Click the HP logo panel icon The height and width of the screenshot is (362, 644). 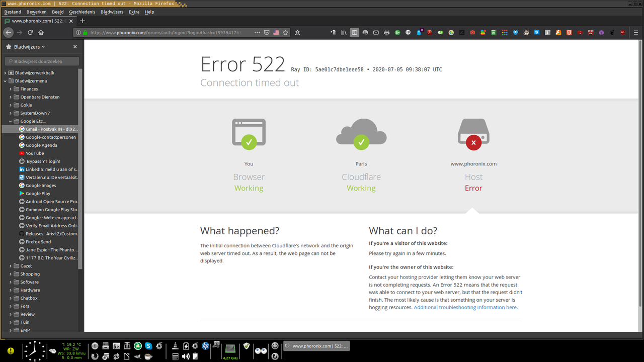205,346
